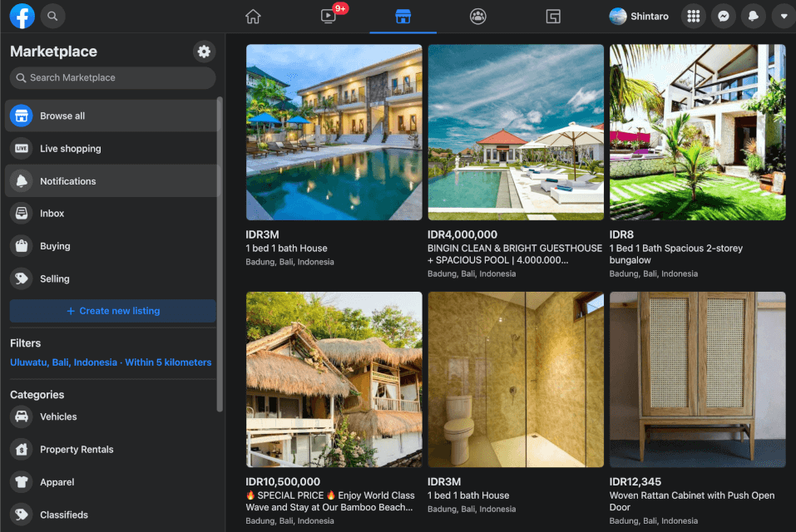Click Create new listing button
The width and height of the screenshot is (796, 532).
pyautogui.click(x=112, y=311)
